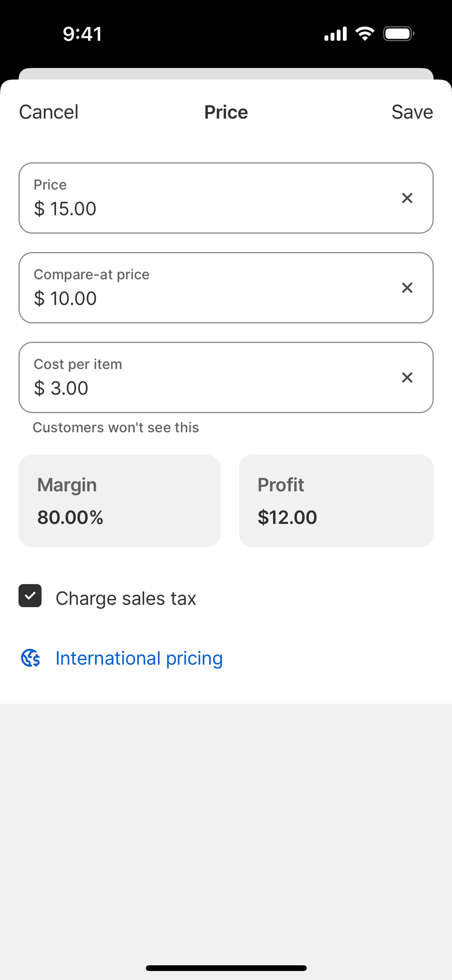Save the price changes
452x980 pixels.
412,112
